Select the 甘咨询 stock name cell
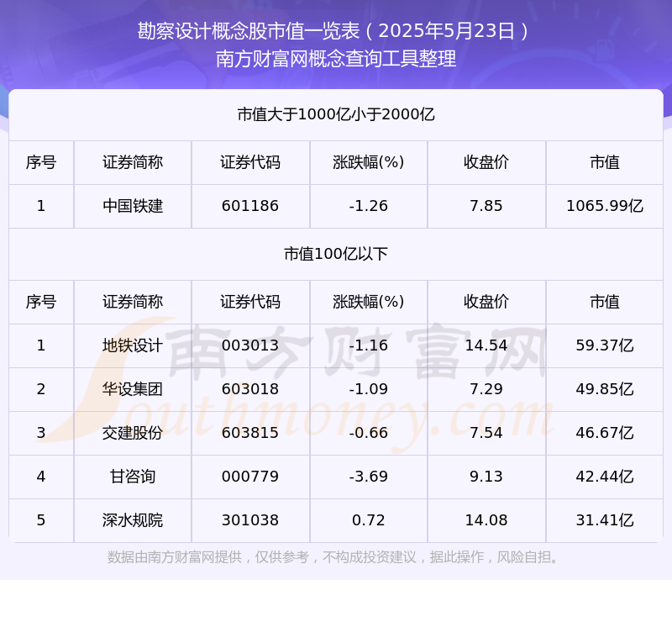The width and height of the screenshot is (672, 622). click(133, 477)
